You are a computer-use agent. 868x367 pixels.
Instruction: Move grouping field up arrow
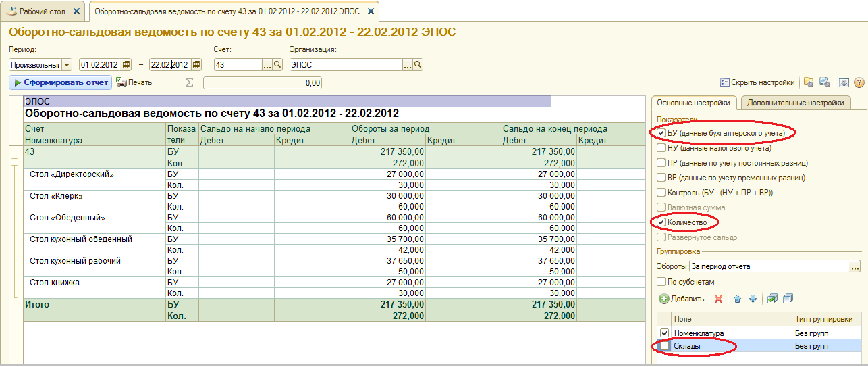coord(738,299)
